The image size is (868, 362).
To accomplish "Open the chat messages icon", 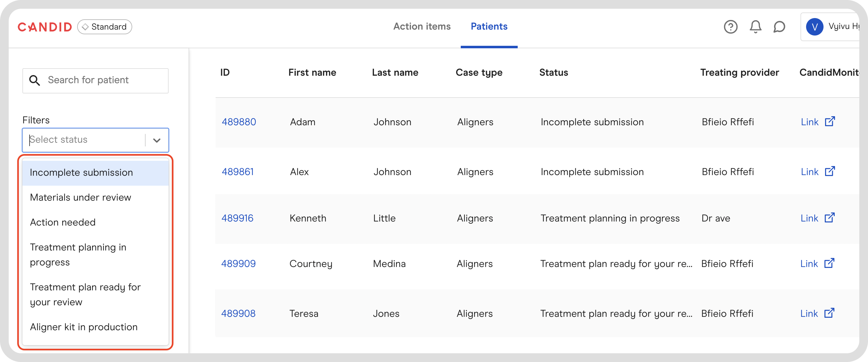I will tap(779, 27).
